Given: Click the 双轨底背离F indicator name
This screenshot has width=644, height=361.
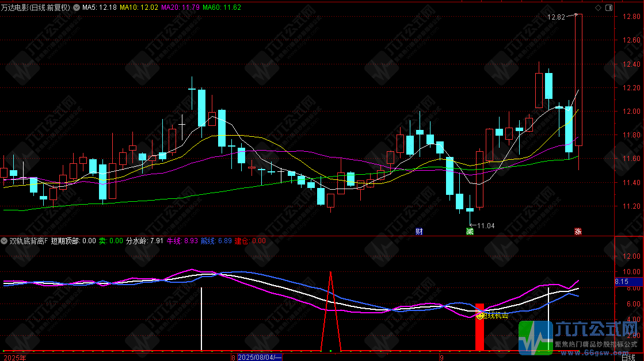Looking at the screenshot, I should (x=29, y=241).
